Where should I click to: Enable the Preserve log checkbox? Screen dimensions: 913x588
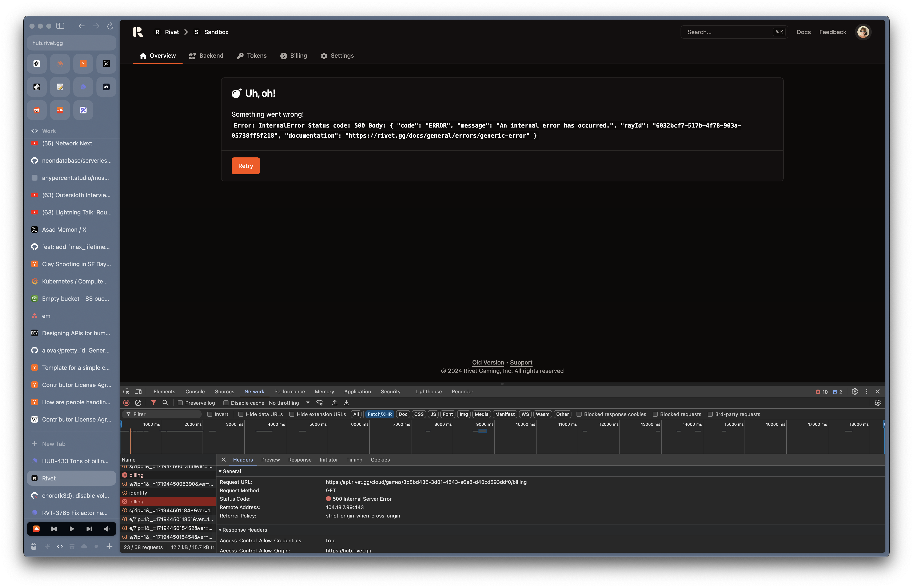[180, 403]
